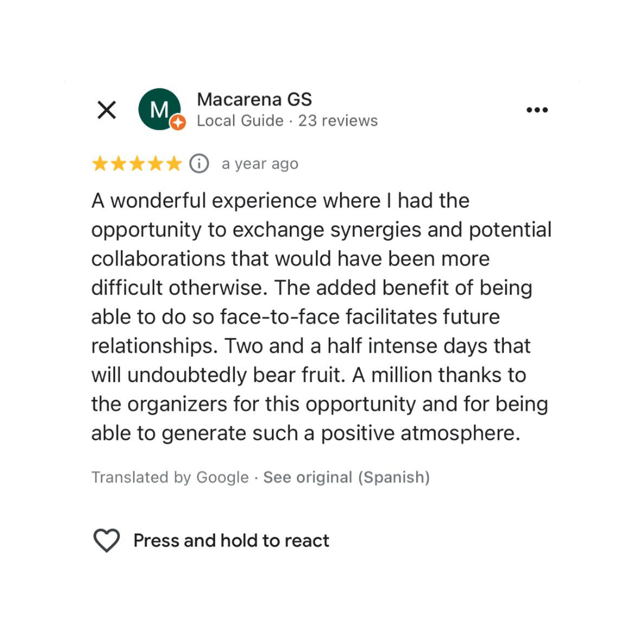Click the Translated by Google label
This screenshot has height=644, width=644.
pos(170,478)
